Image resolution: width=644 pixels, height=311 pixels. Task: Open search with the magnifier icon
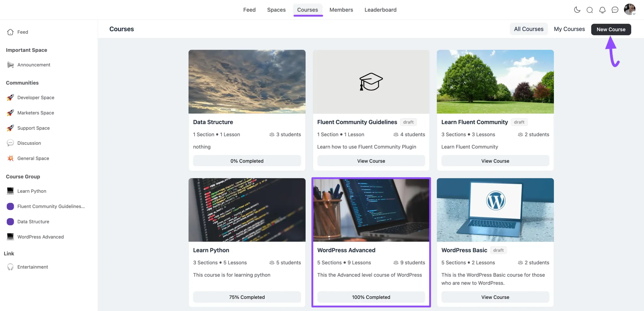tap(590, 10)
